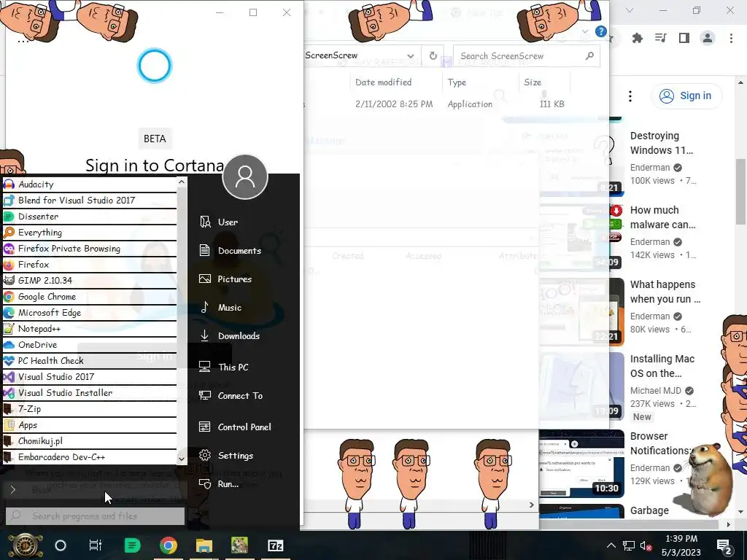
Task: Open File Explorer from the taskbar
Action: (204, 545)
